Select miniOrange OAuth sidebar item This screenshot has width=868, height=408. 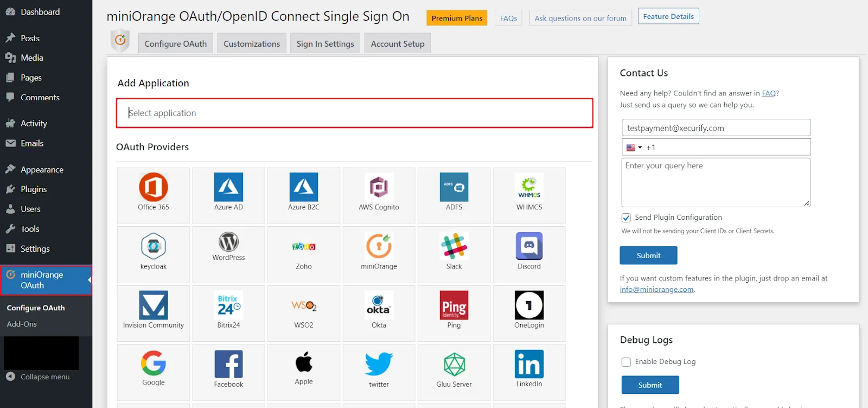[46, 280]
